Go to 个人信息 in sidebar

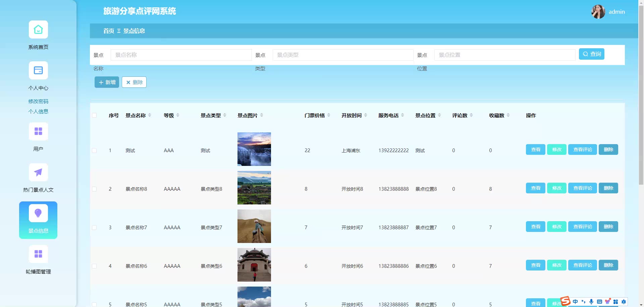tap(38, 111)
